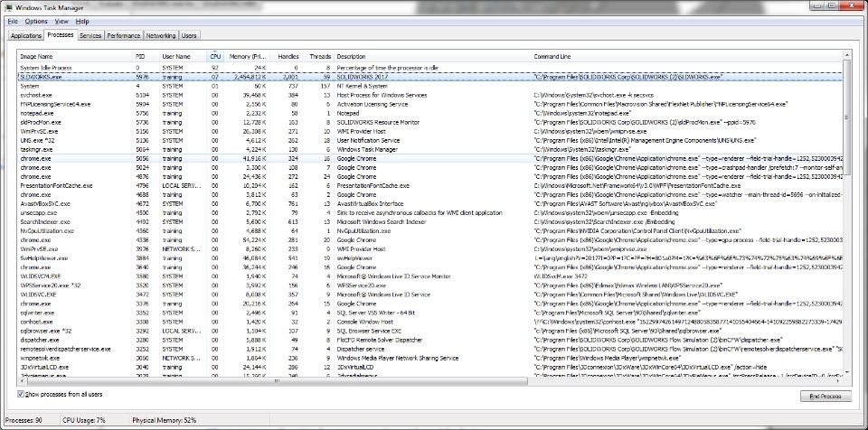Image resolution: width=868 pixels, height=430 pixels.
Task: Sort processes by the PID column header
Action: pyautogui.click(x=140, y=56)
